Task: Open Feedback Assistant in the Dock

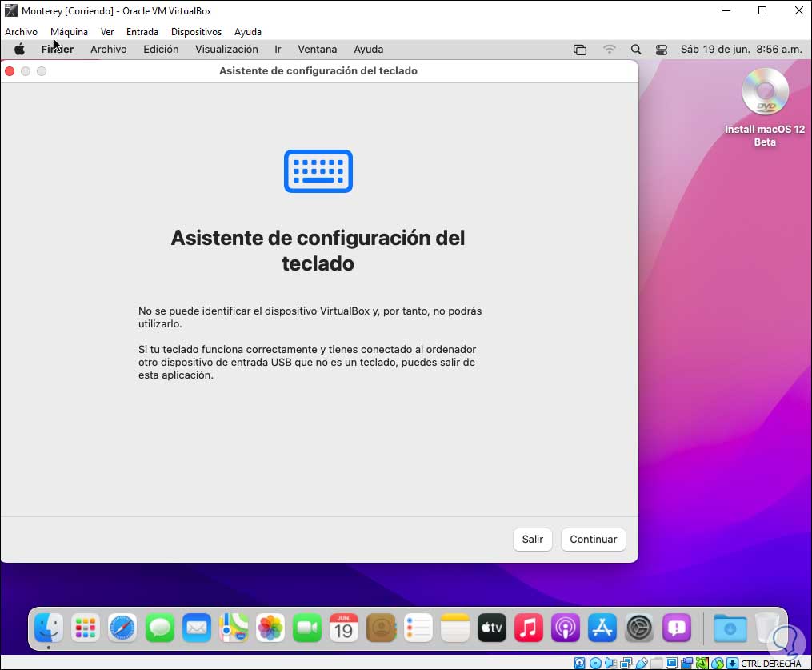Action: point(676,628)
